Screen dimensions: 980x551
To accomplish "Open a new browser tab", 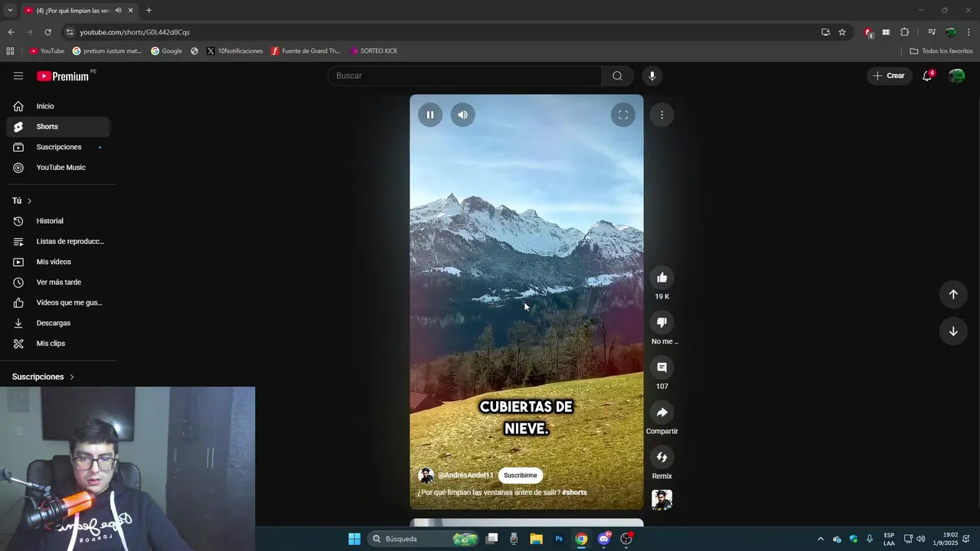I will (149, 10).
